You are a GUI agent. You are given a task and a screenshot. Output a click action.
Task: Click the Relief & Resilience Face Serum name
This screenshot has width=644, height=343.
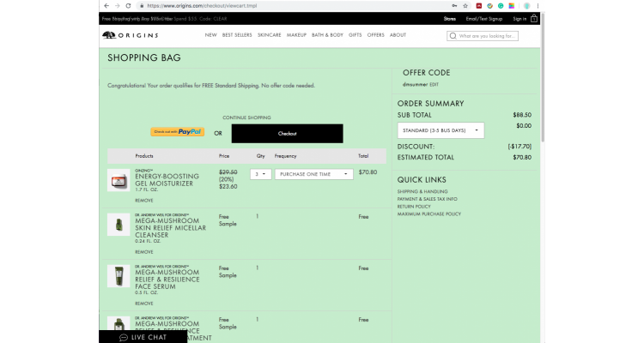click(x=167, y=280)
